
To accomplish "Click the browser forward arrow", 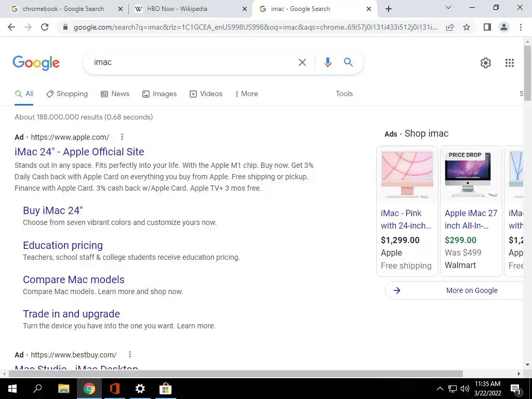I will pyautogui.click(x=28, y=27).
